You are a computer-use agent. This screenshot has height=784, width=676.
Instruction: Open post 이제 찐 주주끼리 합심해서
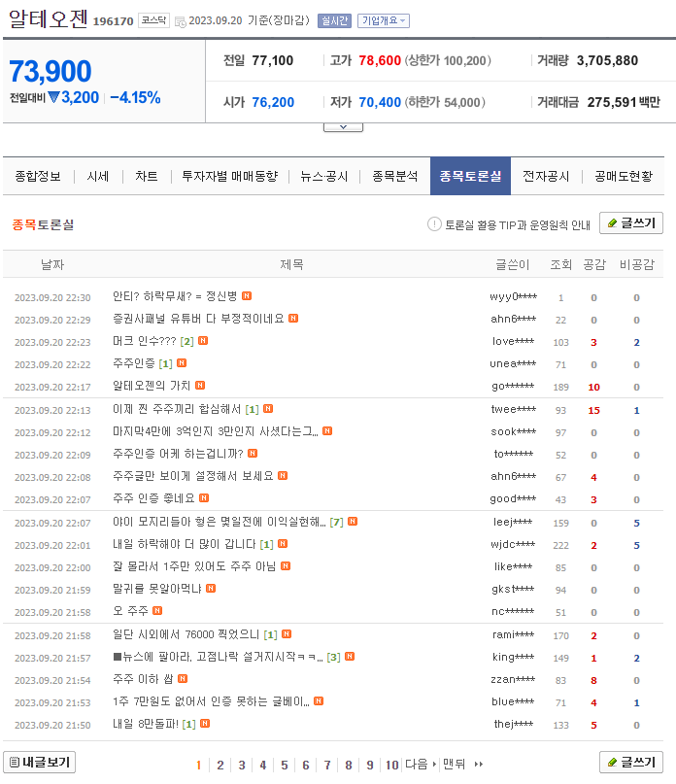coord(177,409)
